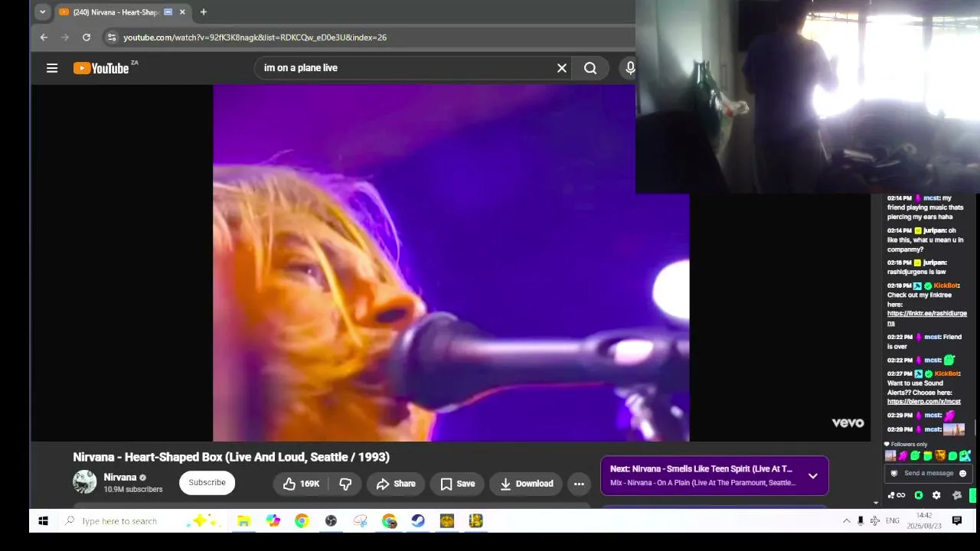The image size is (980, 551).
Task: Open more actions three-dot menu
Action: click(579, 484)
